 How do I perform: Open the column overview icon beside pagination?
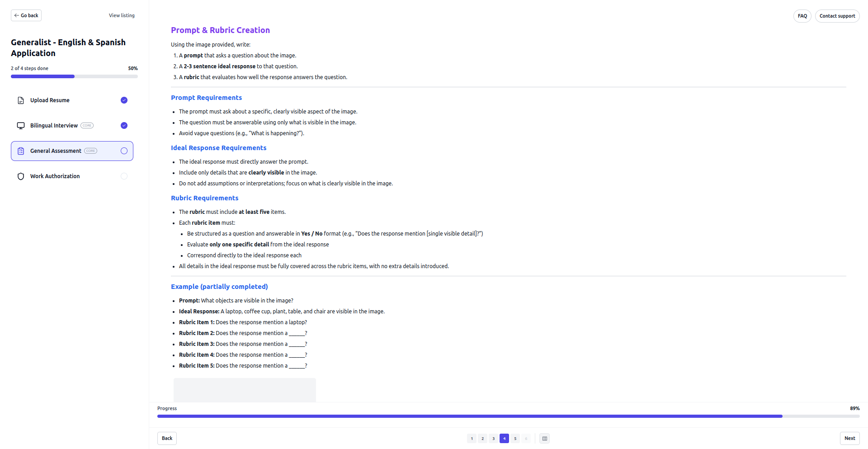544,438
